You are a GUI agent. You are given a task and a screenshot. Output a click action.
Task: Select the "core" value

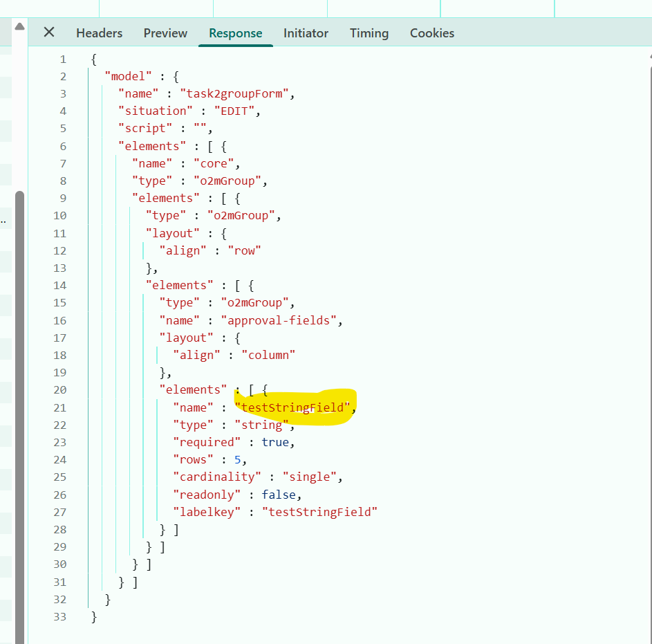pos(214,164)
